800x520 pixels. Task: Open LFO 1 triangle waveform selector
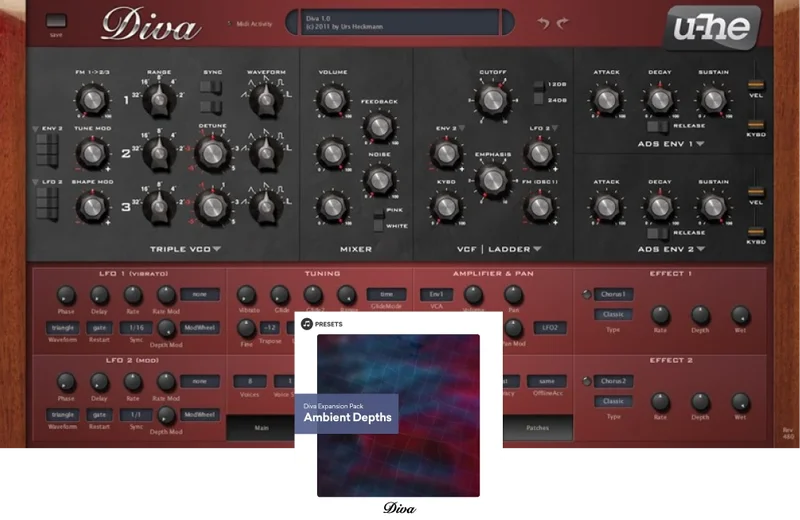point(63,328)
